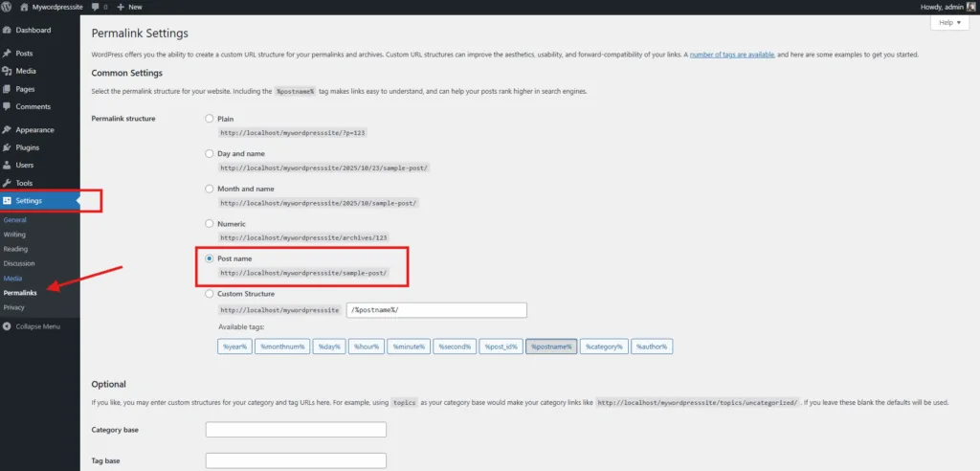Click the Tag base input field

(x=296, y=461)
